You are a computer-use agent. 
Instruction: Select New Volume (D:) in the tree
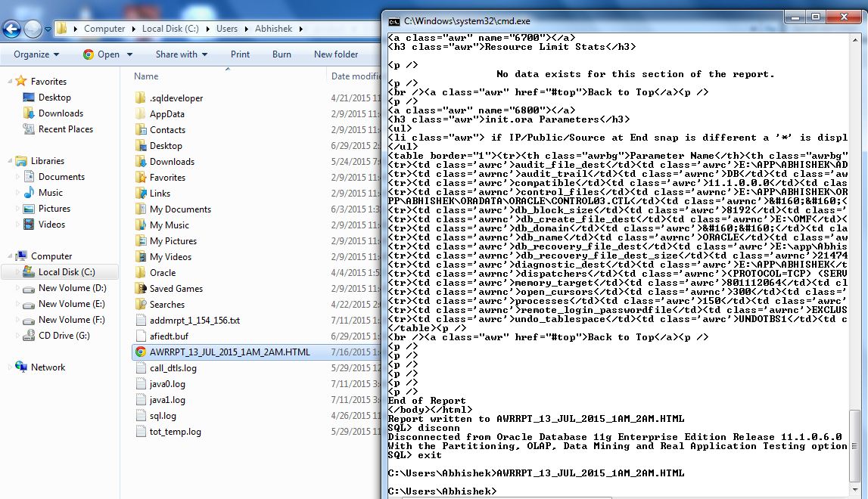[x=72, y=288]
